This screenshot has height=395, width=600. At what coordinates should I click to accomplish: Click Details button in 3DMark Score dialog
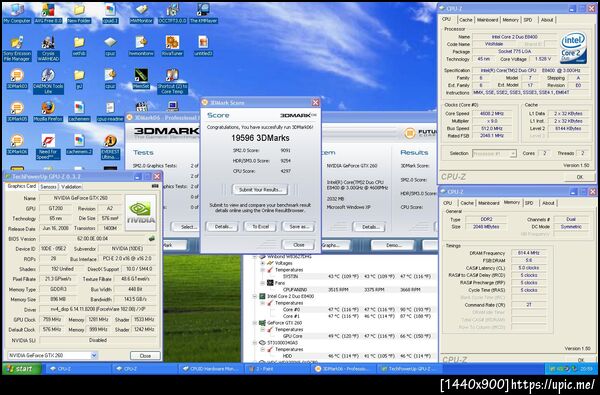[x=222, y=227]
